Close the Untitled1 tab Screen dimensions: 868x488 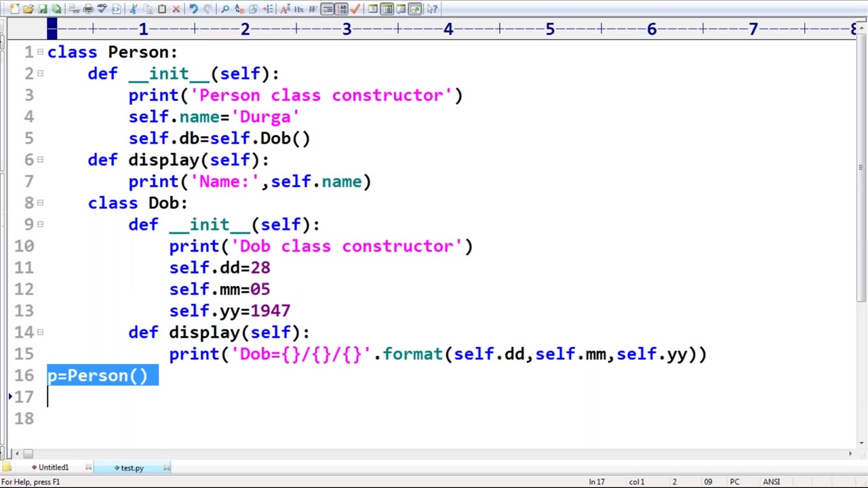point(88,468)
